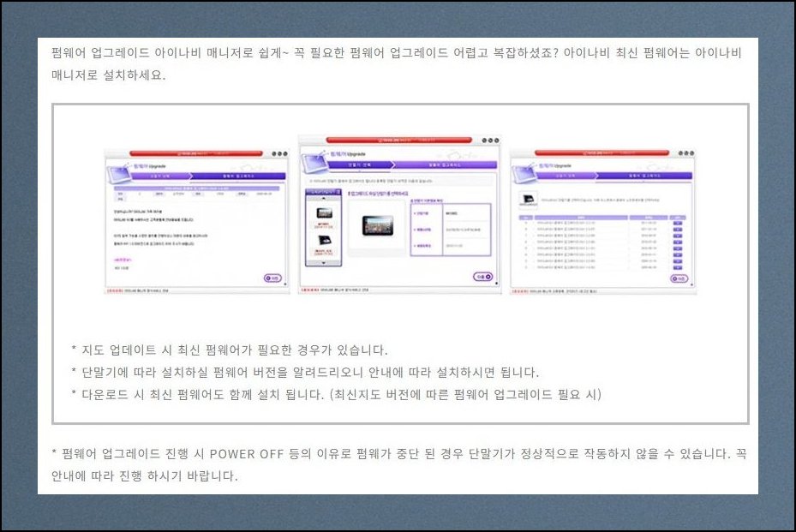Screen dimensions: 796x532
Task: Open the left firmware upgrade notice screenshot
Action: tap(197, 221)
